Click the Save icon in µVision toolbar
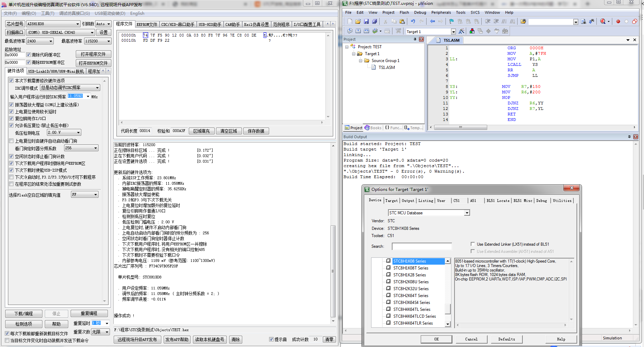 point(366,21)
